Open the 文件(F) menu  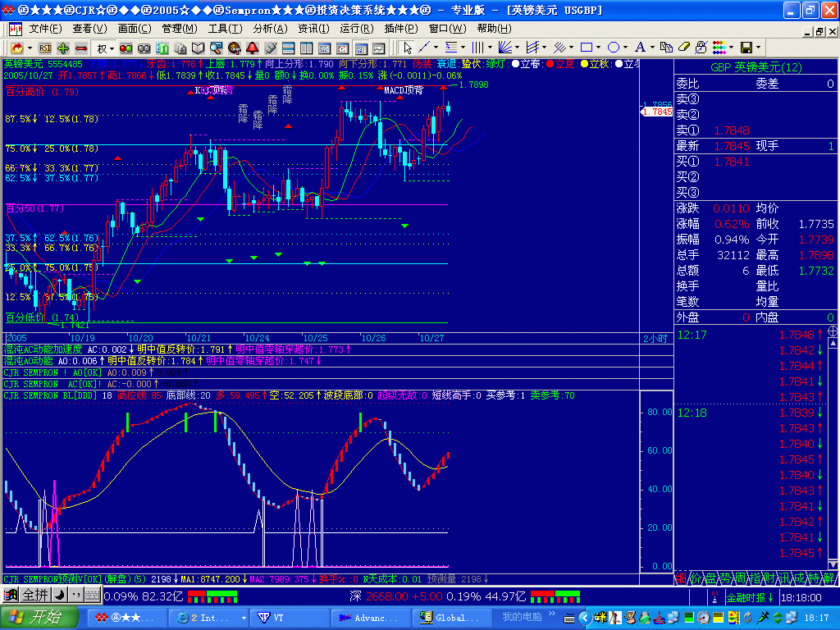(x=45, y=29)
